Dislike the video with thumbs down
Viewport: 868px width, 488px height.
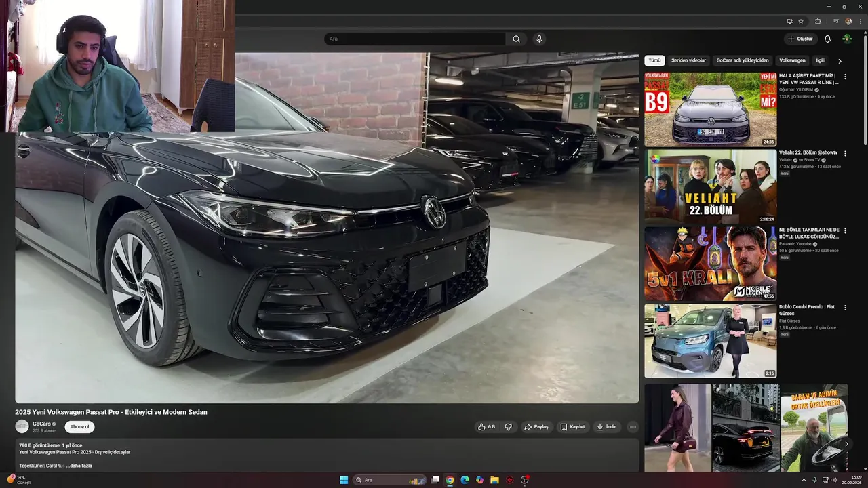[508, 427]
